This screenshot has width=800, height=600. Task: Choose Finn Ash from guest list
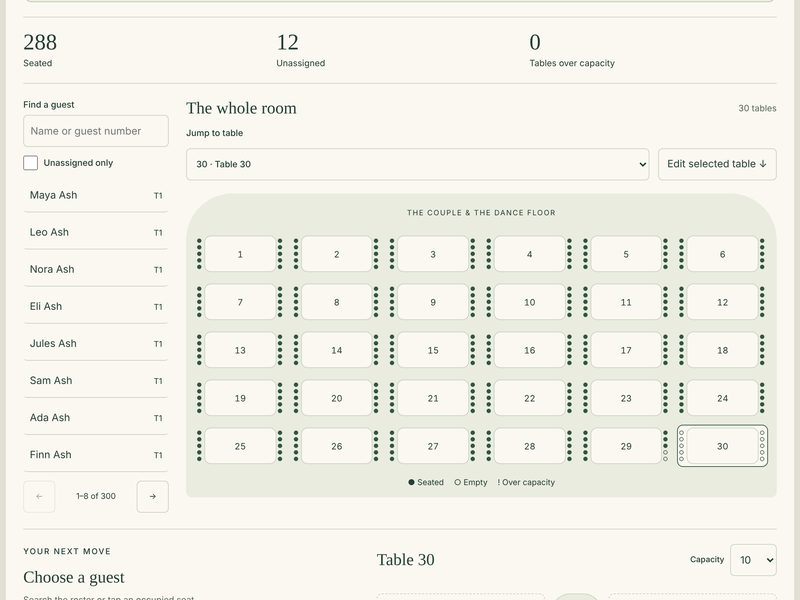[96, 455]
